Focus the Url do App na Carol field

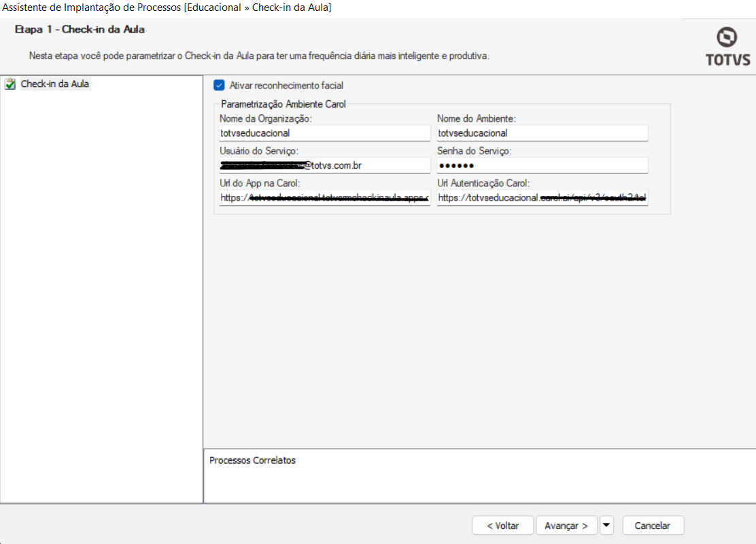[324, 198]
